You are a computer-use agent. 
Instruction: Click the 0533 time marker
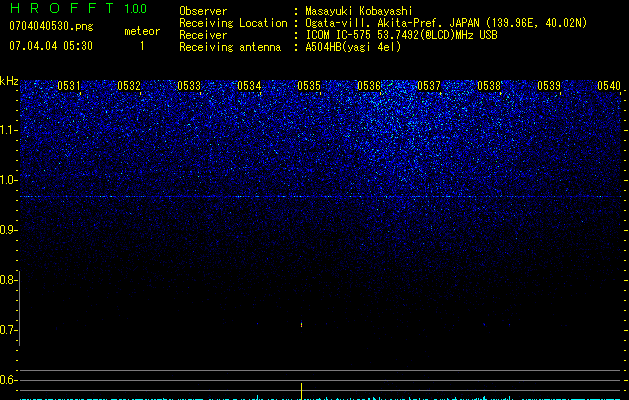(189, 85)
